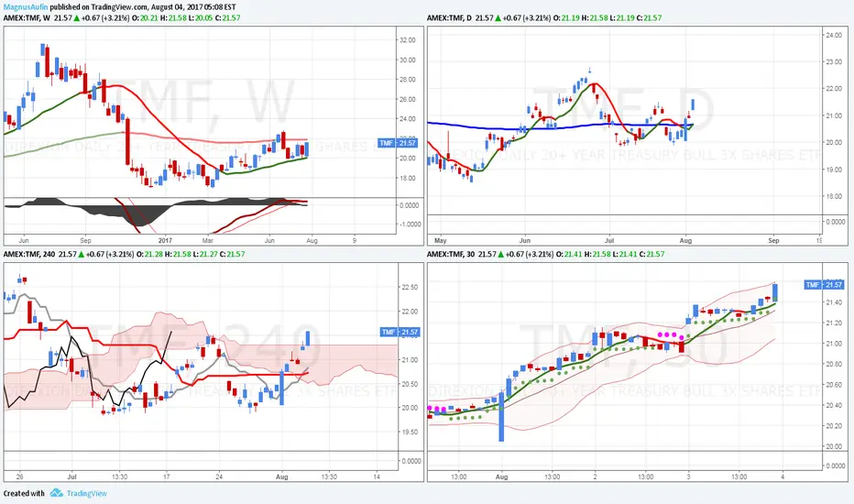The image size is (854, 504).
Task: Select the AMEX:TMF, W chart title
Action: point(27,17)
